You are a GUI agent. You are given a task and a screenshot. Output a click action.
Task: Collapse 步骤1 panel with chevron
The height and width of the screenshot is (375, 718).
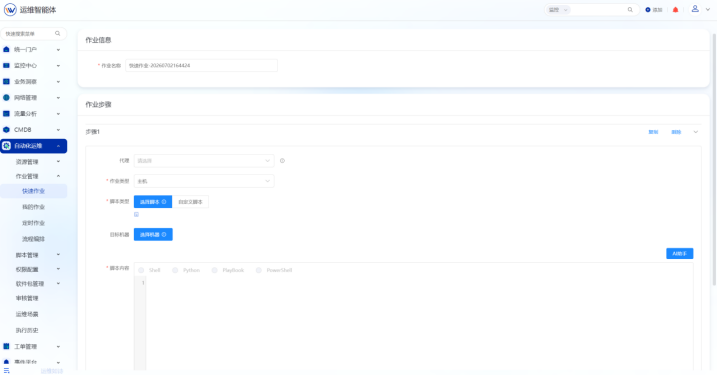coord(696,132)
